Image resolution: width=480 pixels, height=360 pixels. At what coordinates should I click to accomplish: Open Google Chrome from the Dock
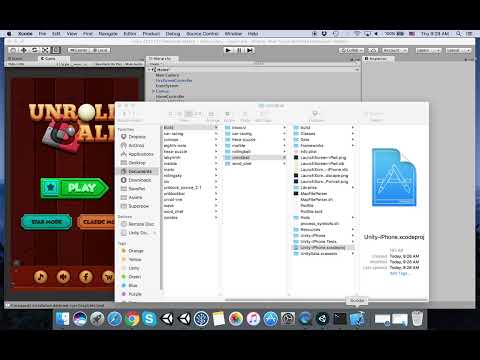[x=132, y=319]
